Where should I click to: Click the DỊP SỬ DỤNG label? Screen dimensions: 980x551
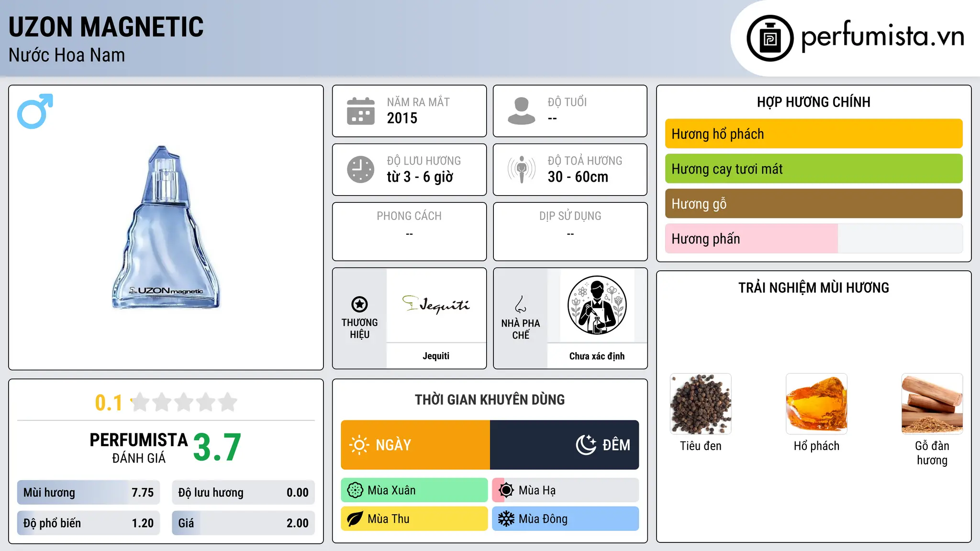(x=570, y=216)
